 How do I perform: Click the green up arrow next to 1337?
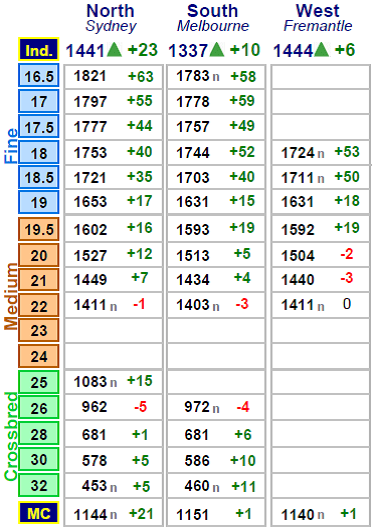(x=217, y=49)
